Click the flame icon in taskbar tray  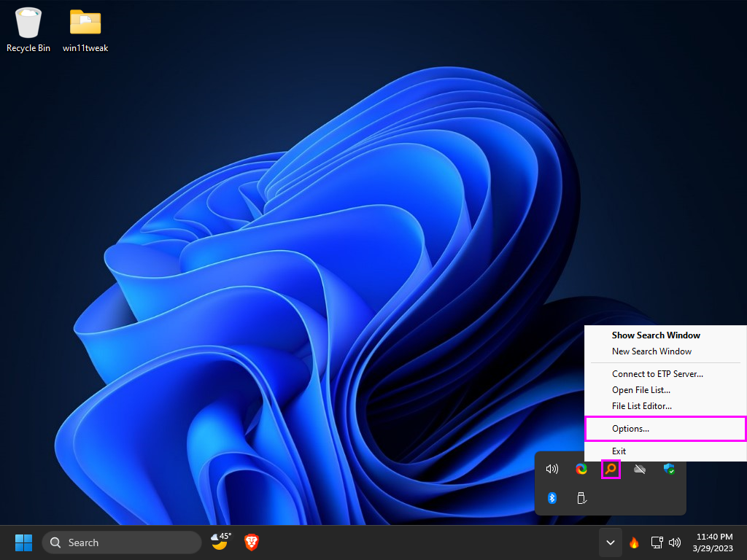[634, 542]
